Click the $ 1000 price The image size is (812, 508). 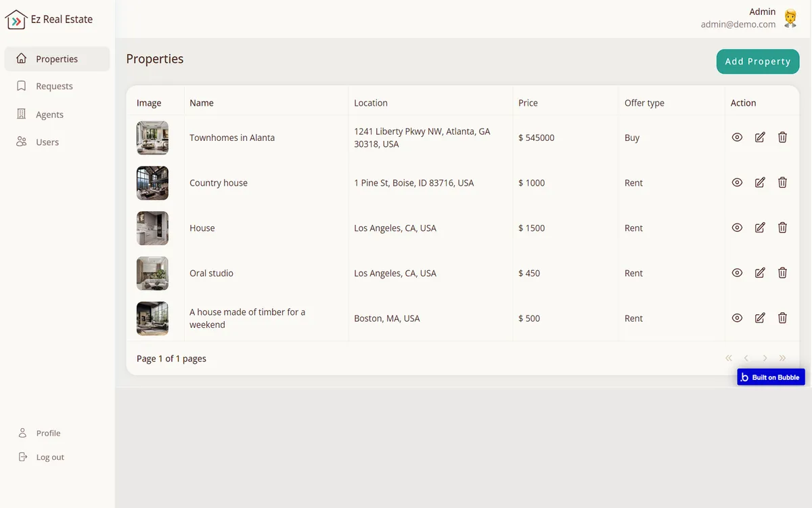[x=532, y=183]
